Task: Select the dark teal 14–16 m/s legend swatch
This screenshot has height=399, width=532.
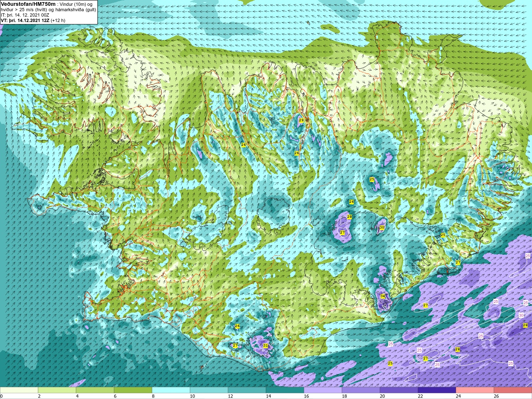Action: [285, 390]
